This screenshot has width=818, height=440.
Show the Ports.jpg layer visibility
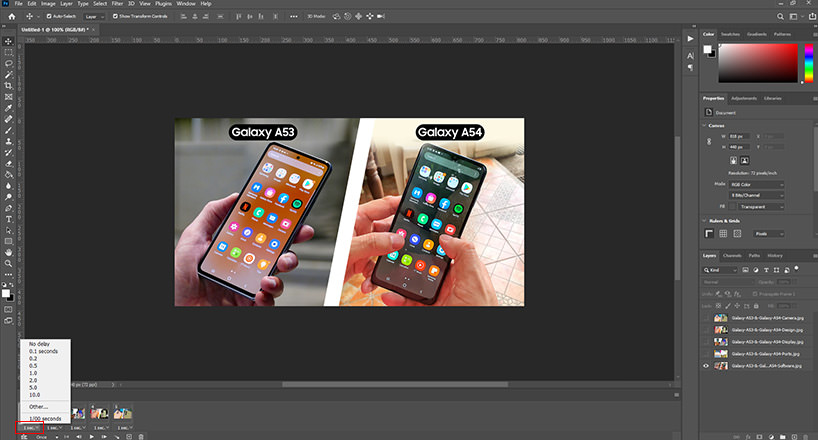coord(706,354)
